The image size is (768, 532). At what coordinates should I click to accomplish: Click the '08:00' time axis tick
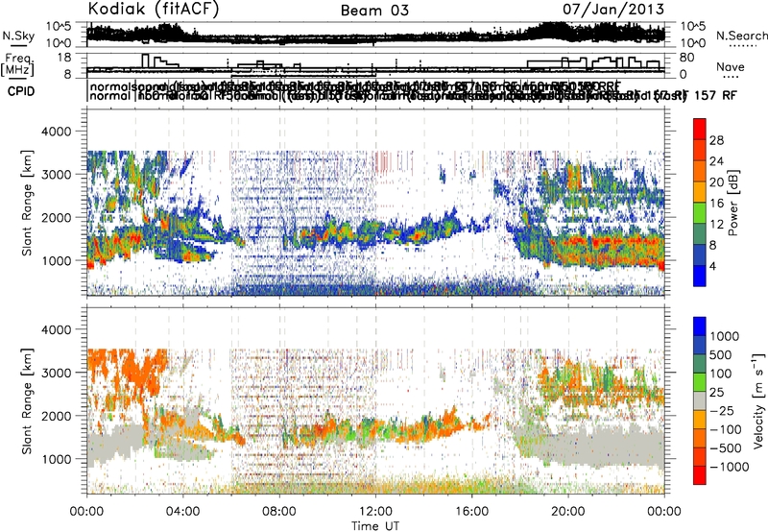click(x=279, y=512)
